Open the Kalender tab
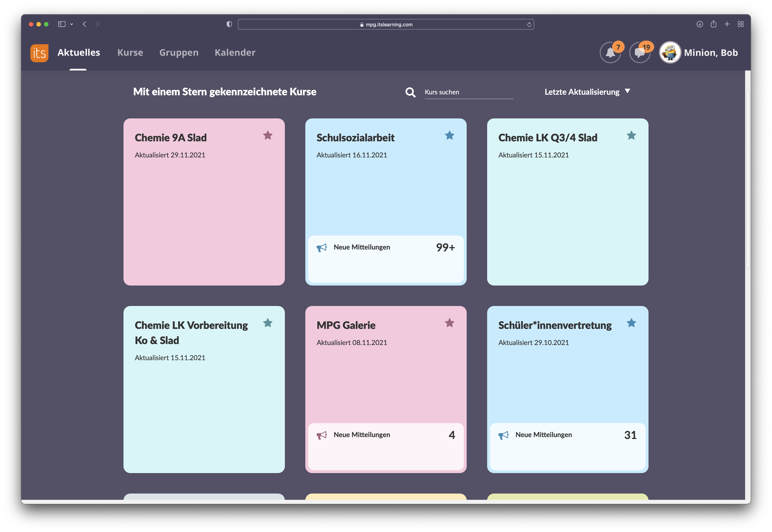 point(235,53)
